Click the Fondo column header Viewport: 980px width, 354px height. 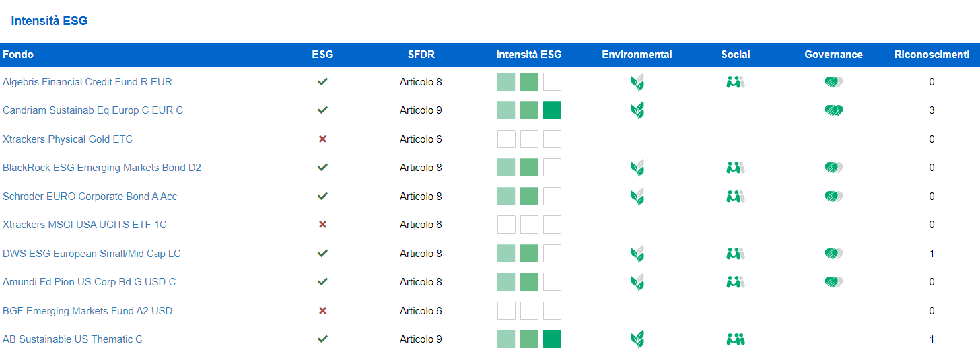click(x=18, y=55)
